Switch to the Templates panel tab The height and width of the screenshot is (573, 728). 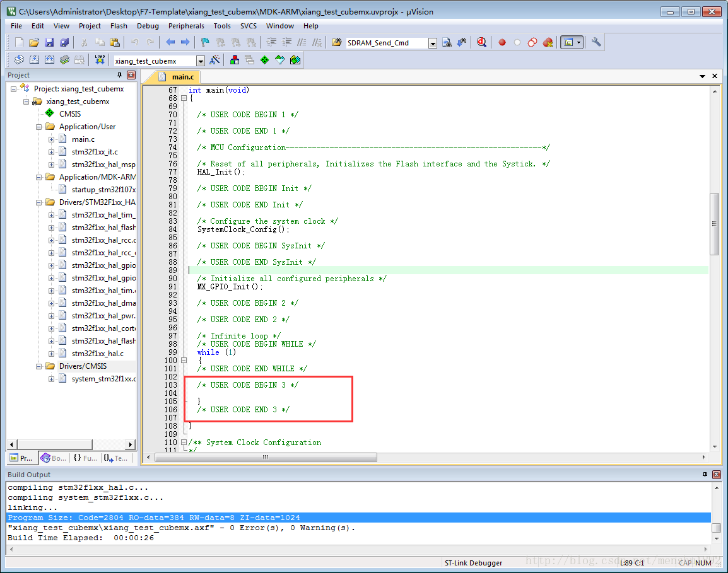pos(116,458)
